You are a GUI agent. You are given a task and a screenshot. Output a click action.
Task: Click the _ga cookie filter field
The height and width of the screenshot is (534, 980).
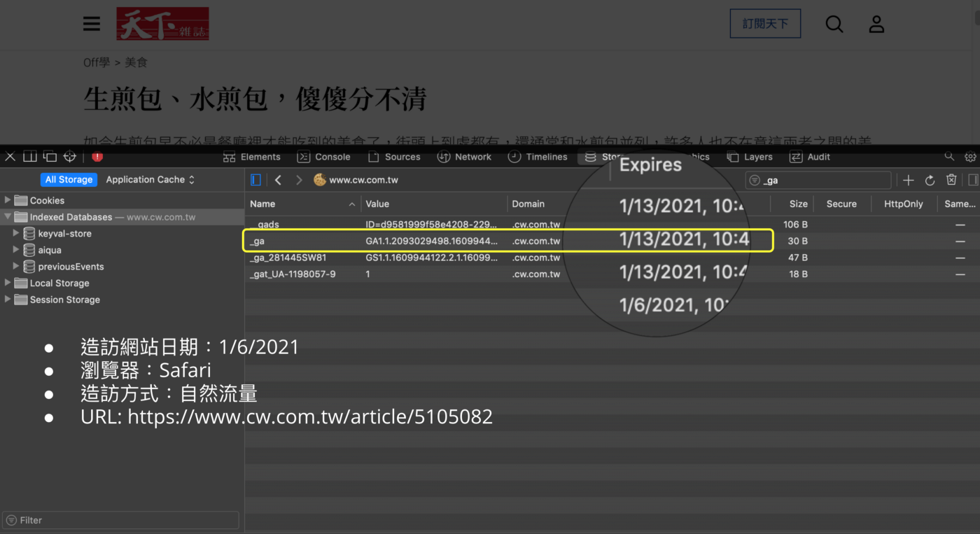tap(818, 180)
